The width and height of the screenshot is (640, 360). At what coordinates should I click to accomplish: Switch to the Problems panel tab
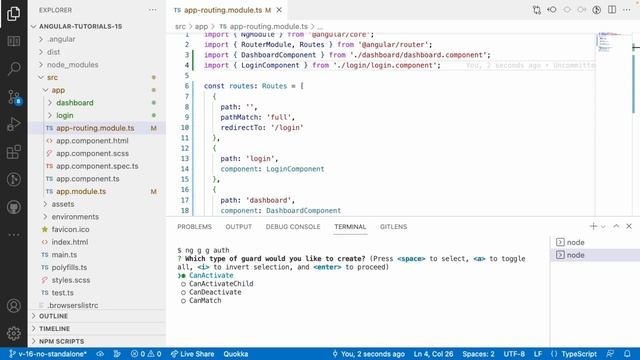tap(194, 227)
